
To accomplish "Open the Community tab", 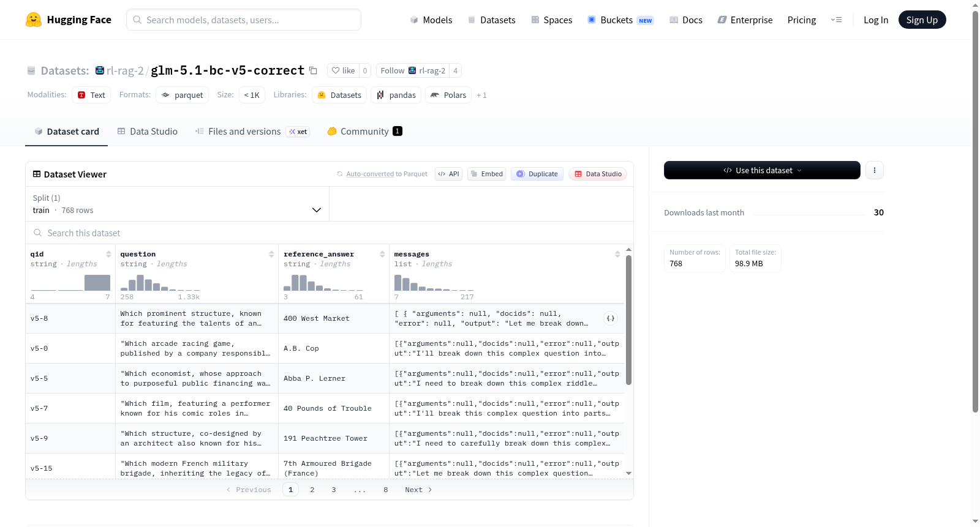I will click(364, 132).
